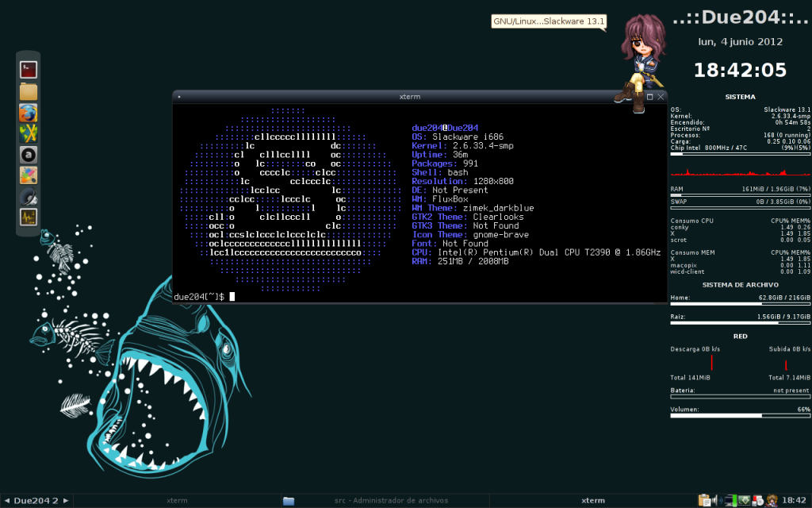812x508 pixels.
Task: Launch the terminal from the dock
Action: coord(29,69)
